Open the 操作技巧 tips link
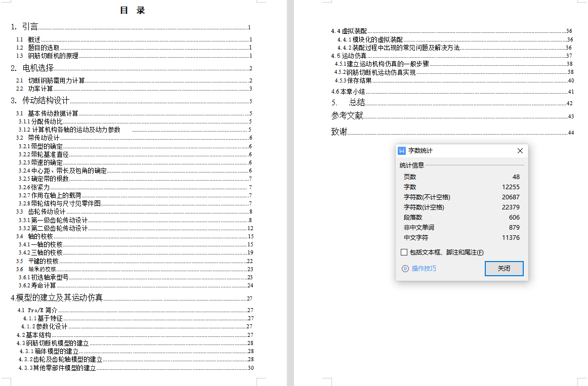The image size is (588, 386). 424,269
